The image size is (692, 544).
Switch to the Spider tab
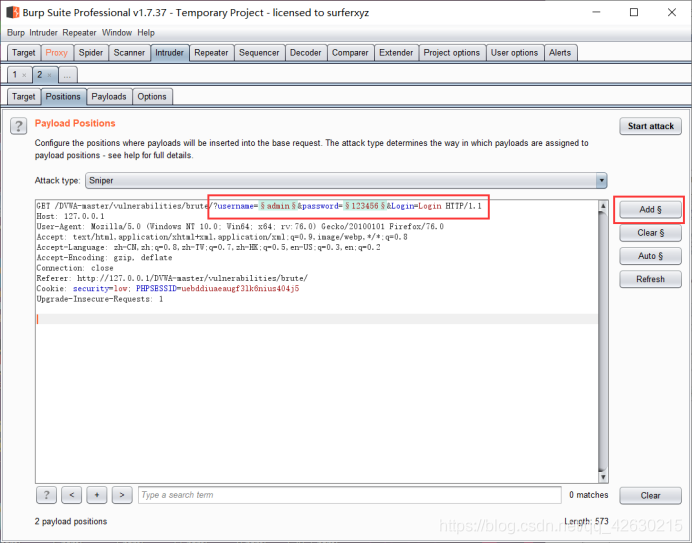[91, 53]
